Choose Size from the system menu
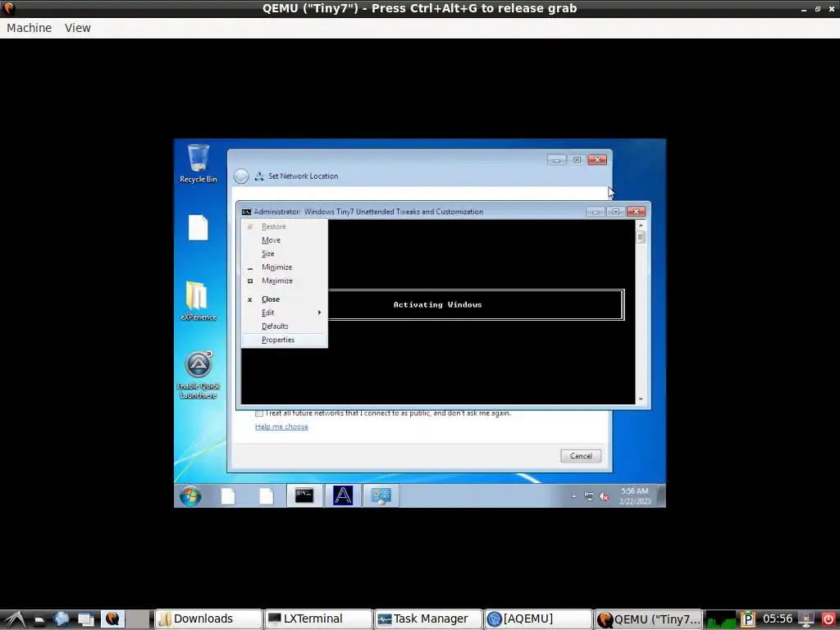The image size is (840, 630). point(285,253)
